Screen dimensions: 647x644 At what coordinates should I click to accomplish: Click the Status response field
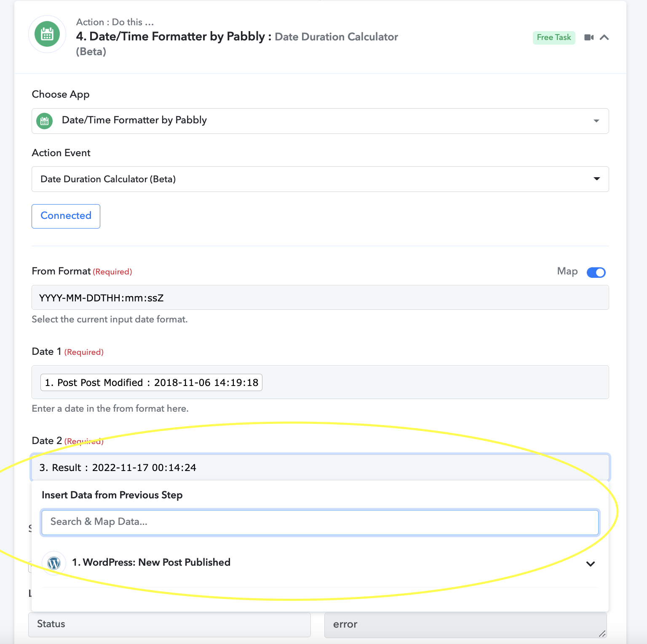(x=169, y=624)
